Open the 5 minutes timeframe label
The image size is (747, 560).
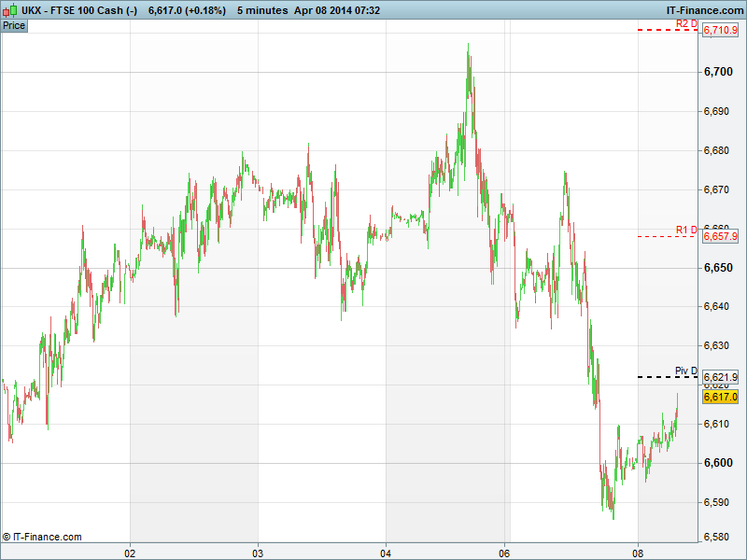click(x=263, y=9)
